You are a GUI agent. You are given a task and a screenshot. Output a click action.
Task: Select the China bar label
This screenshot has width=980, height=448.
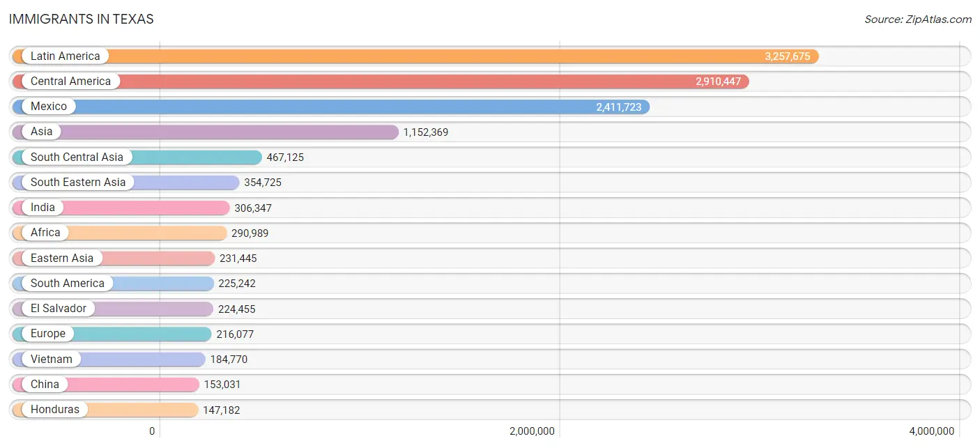point(45,385)
